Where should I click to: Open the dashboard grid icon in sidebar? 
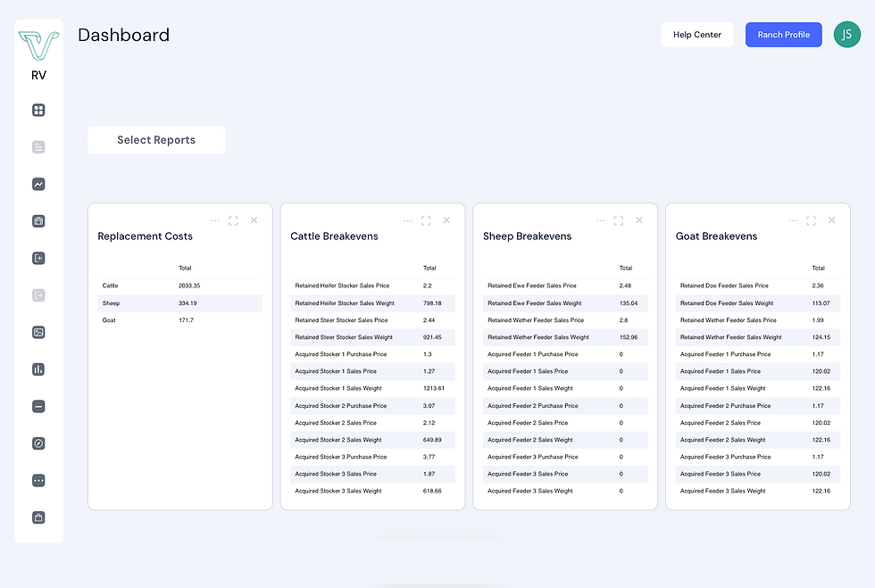pos(38,111)
